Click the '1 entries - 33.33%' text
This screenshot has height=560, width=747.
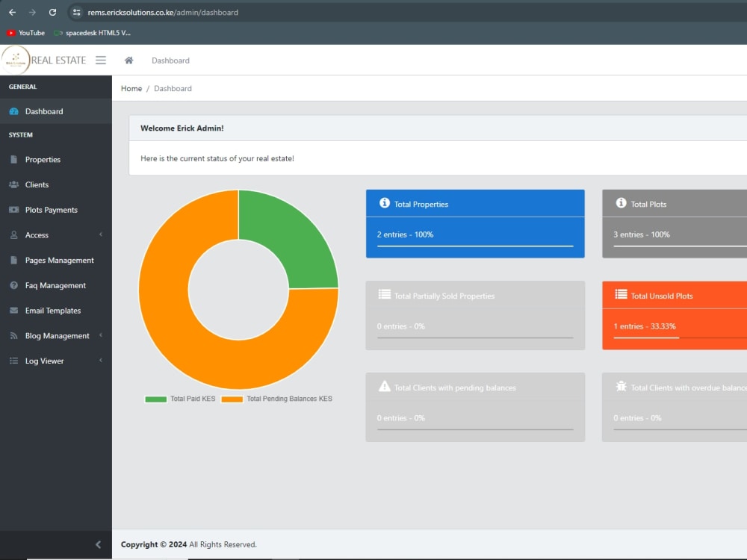coord(644,327)
